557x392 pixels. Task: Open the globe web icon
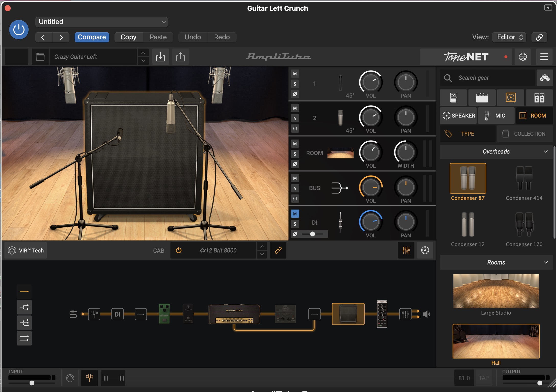[x=523, y=57]
